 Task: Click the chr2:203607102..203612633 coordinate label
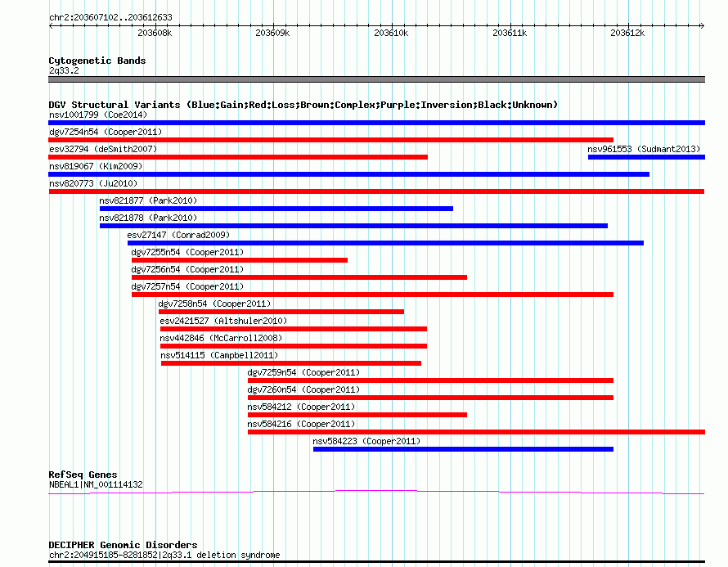[x=110, y=18]
